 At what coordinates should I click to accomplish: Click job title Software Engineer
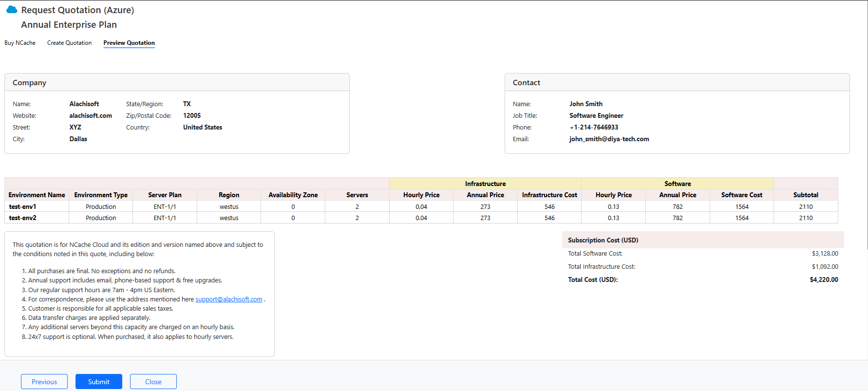click(596, 115)
